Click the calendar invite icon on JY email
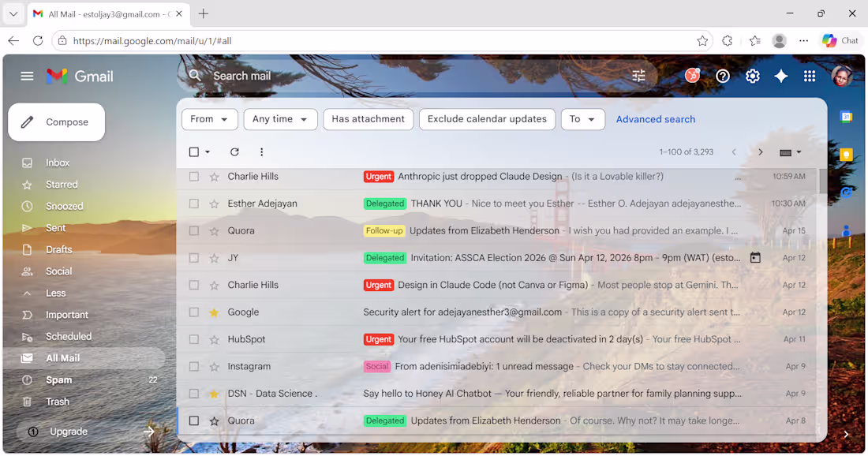The image size is (868, 456). point(756,257)
